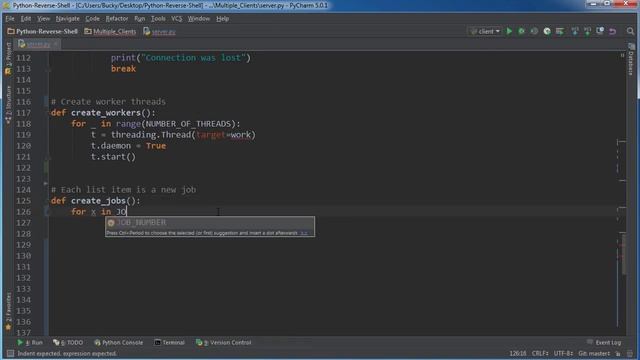Collapse the create_jobs function fold marker
The height and width of the screenshot is (360, 640).
[47, 201]
